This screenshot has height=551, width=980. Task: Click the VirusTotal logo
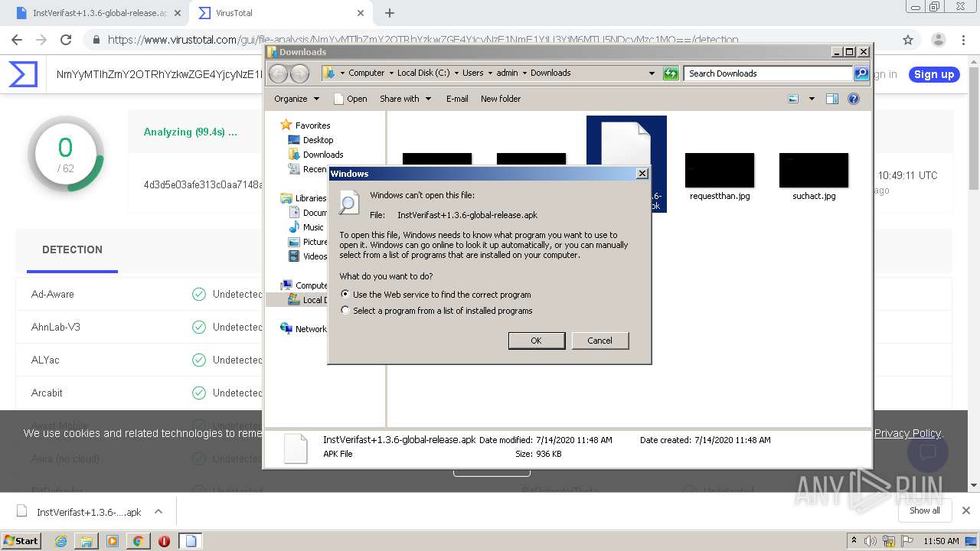click(x=23, y=74)
